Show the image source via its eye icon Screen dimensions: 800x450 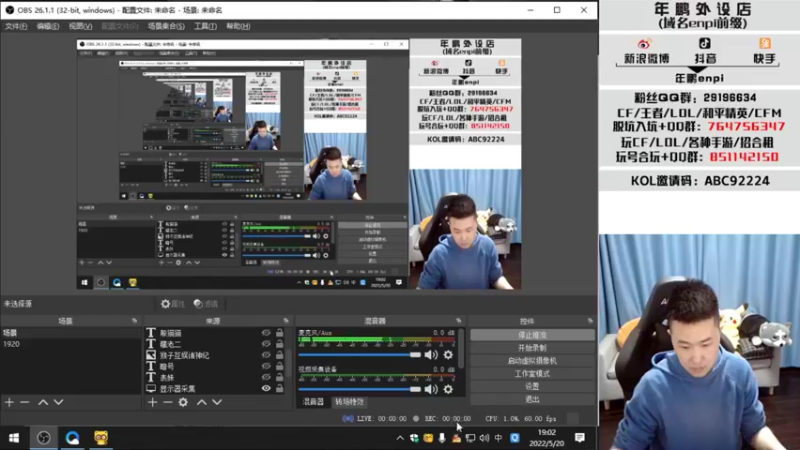pyautogui.click(x=266, y=355)
